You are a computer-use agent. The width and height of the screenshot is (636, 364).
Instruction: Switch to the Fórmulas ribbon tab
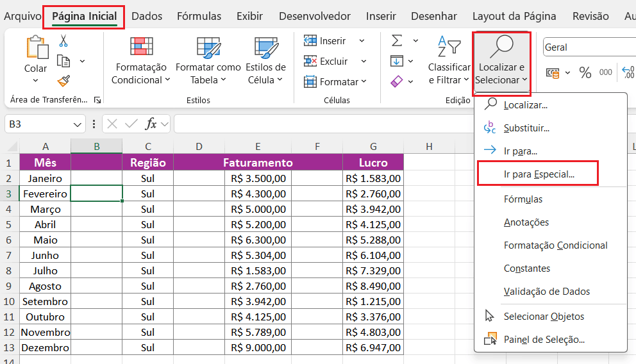coord(199,16)
